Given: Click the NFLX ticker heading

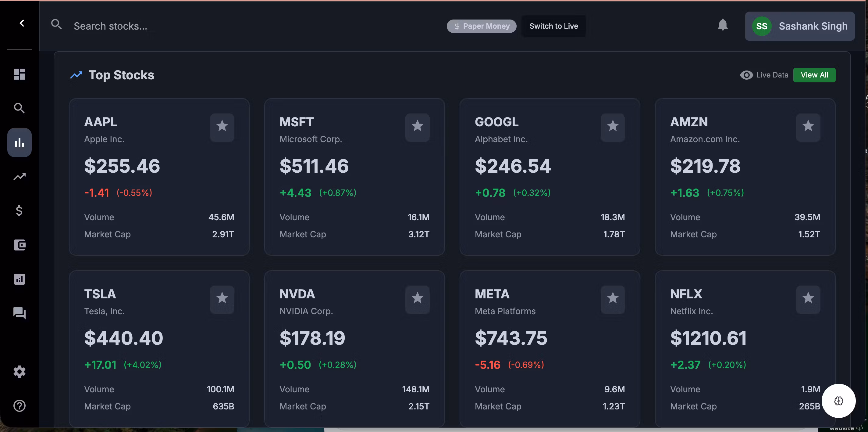Looking at the screenshot, I should 686,294.
